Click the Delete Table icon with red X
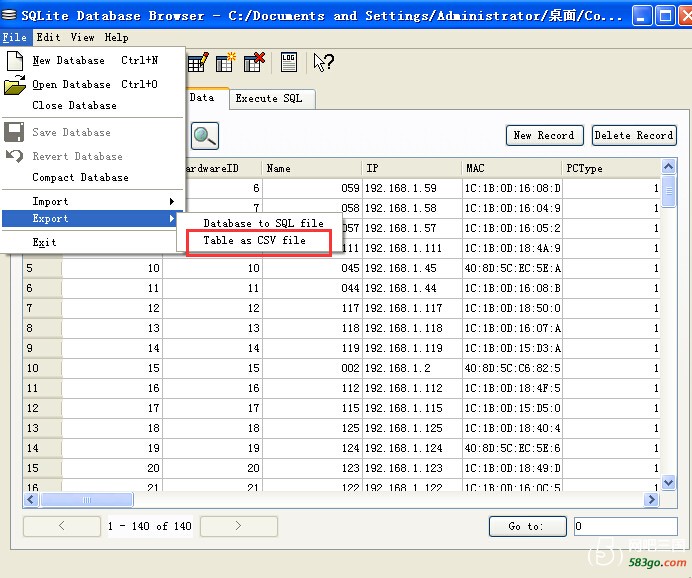 254,62
